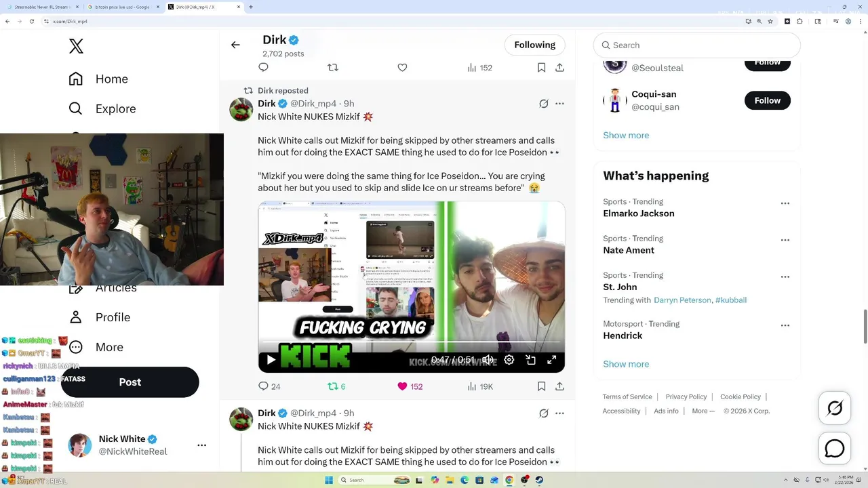Open the Darryn Peterson trend link
Image resolution: width=868 pixels, height=488 pixels.
pos(682,300)
